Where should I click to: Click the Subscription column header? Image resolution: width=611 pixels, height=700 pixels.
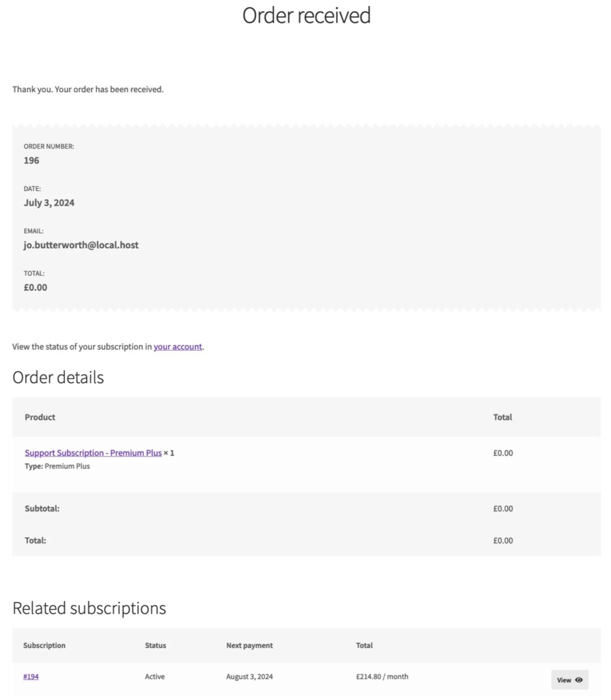(x=44, y=646)
